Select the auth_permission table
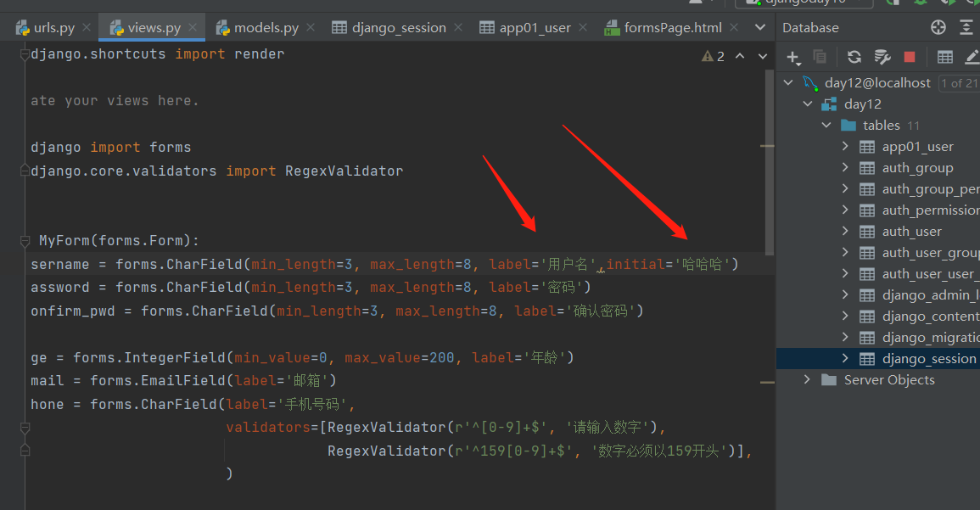Viewport: 980px width, 510px height. (931, 210)
